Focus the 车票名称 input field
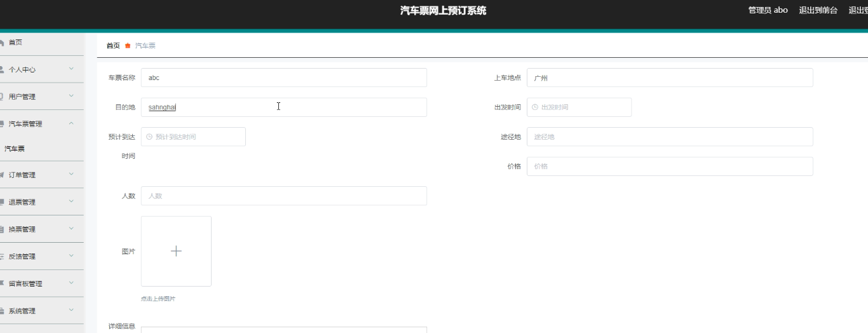The image size is (868, 333). [x=284, y=78]
